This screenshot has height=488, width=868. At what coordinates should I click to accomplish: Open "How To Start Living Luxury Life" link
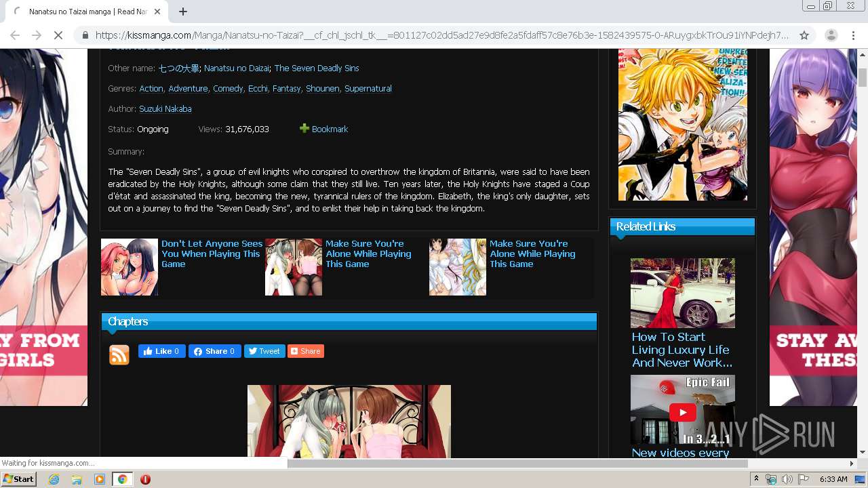coord(682,350)
